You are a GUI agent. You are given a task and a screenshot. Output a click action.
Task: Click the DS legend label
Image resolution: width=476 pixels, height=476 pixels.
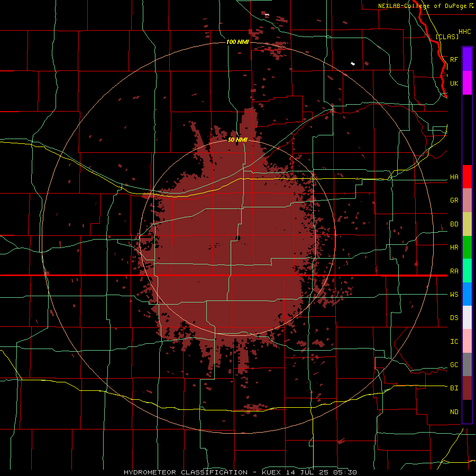(454, 318)
